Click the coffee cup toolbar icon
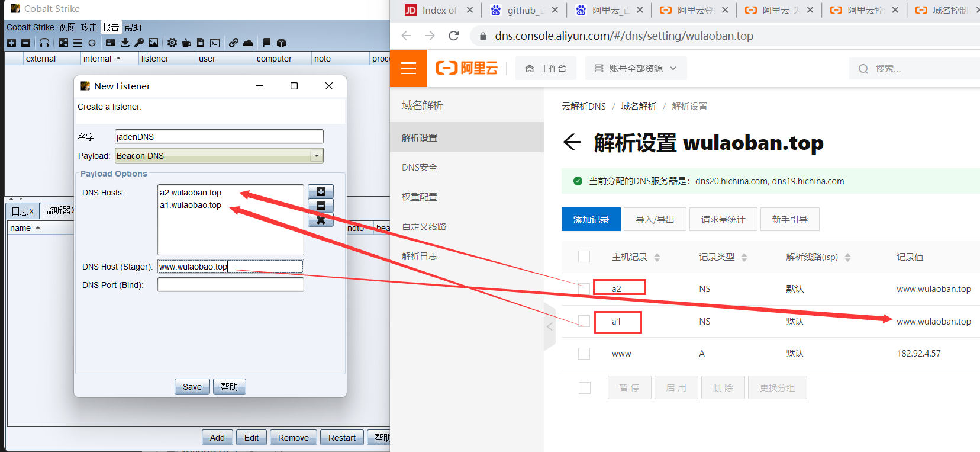 pos(186,43)
